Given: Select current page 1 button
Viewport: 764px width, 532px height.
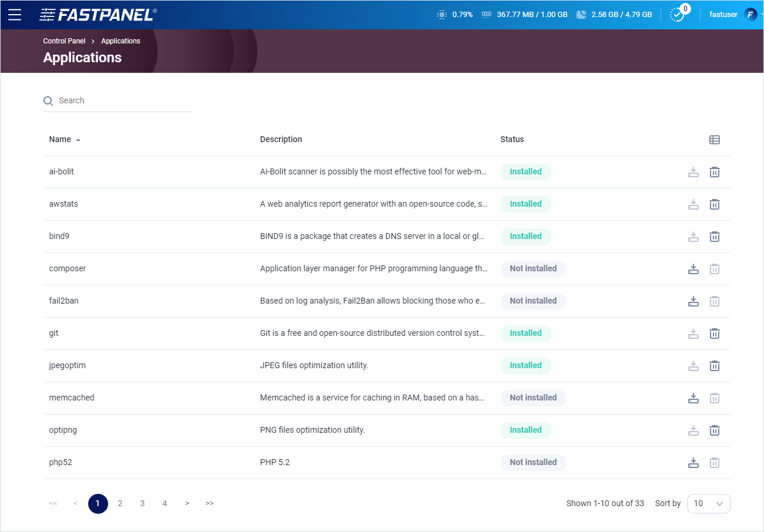Looking at the screenshot, I should (98, 503).
